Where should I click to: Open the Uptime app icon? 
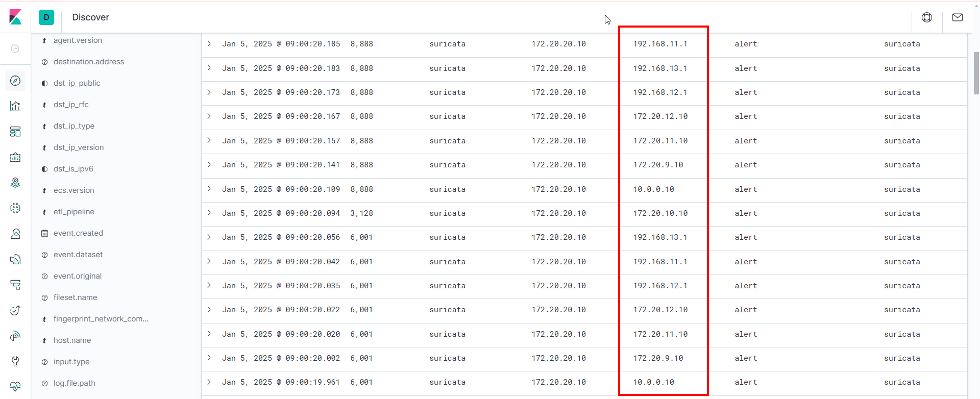(15, 310)
